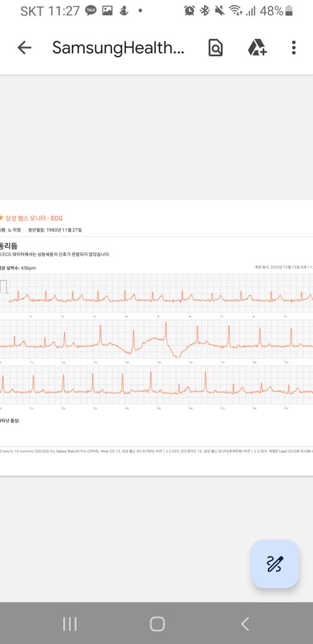Tap the Wi-Fi status icon
The width and height of the screenshot is (313, 644).
[236, 11]
